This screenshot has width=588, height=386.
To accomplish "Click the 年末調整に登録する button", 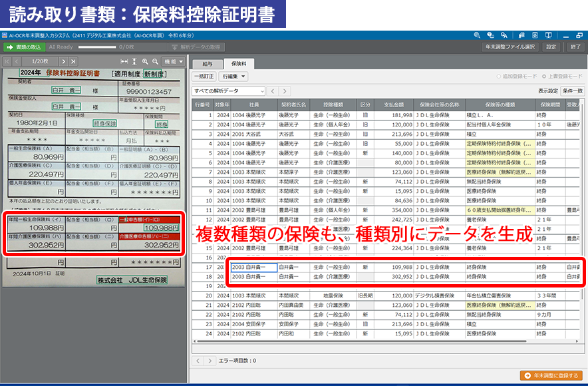I will (552, 375).
